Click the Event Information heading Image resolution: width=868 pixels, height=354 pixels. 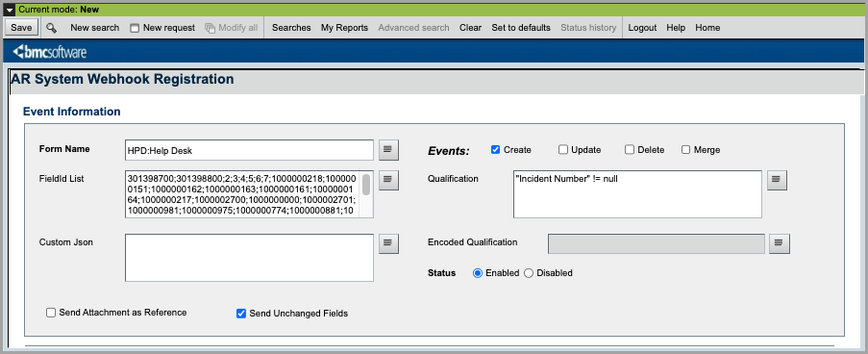pyautogui.click(x=71, y=112)
